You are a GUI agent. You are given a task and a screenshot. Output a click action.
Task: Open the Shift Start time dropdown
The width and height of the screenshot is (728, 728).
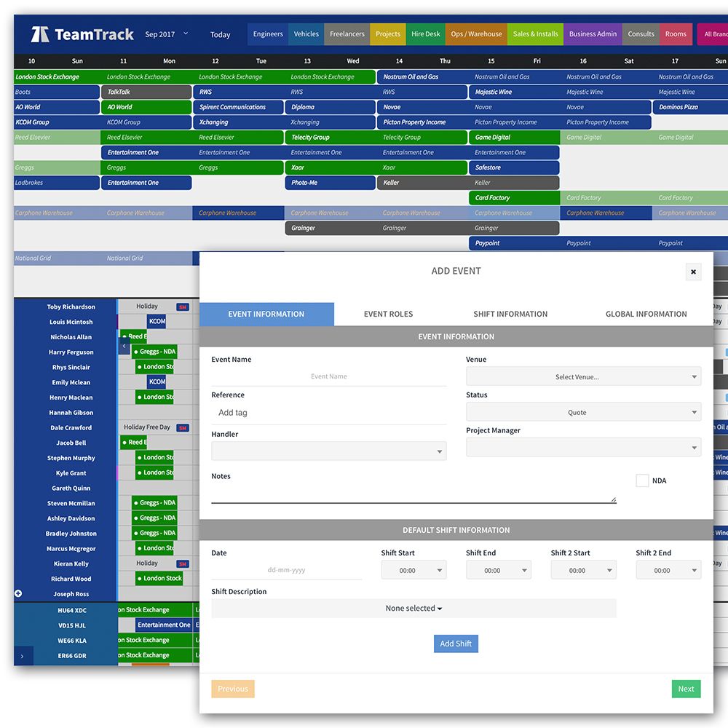(x=414, y=570)
